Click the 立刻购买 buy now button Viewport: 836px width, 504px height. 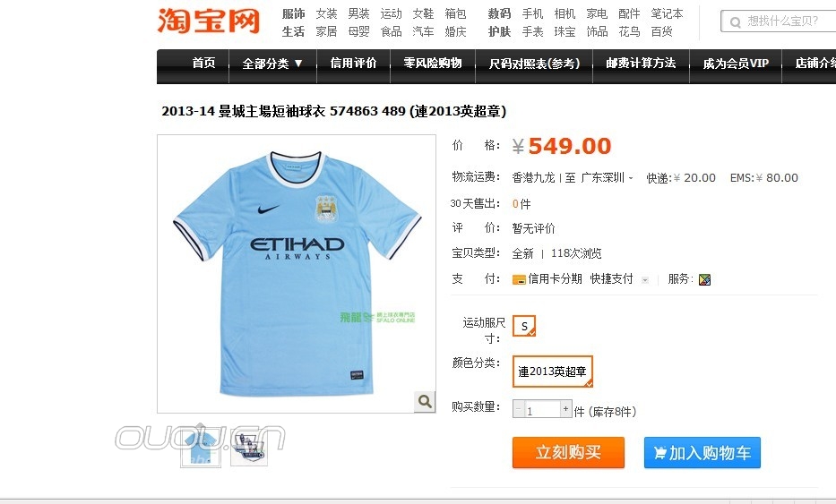(x=568, y=452)
